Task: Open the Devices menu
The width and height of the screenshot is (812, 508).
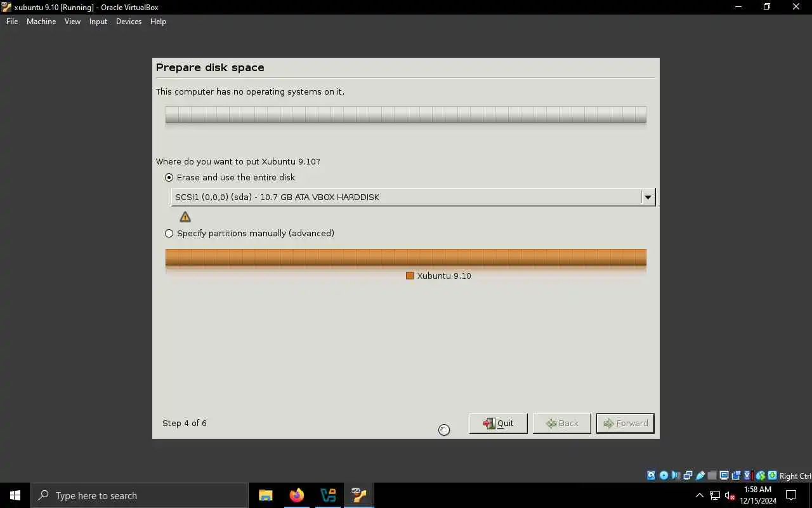Action: pyautogui.click(x=129, y=22)
